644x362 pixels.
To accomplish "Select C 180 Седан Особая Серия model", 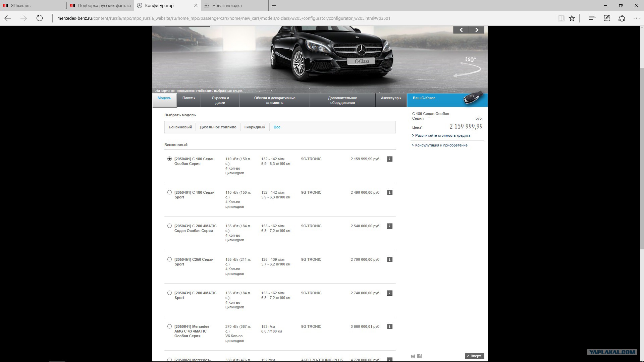I will coord(169,159).
